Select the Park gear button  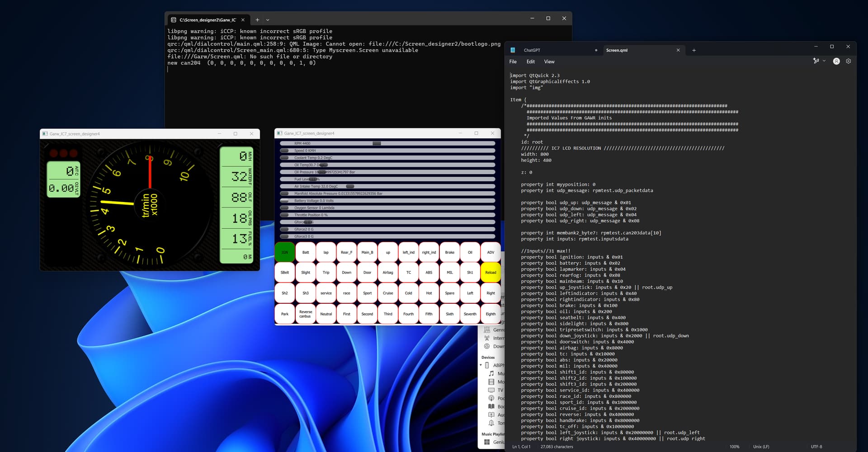(x=285, y=314)
